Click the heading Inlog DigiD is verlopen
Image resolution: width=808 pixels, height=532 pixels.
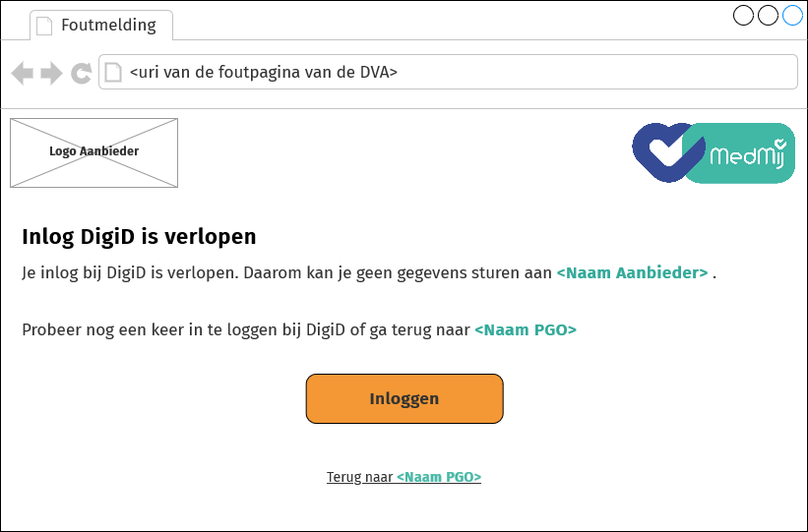[x=139, y=237]
